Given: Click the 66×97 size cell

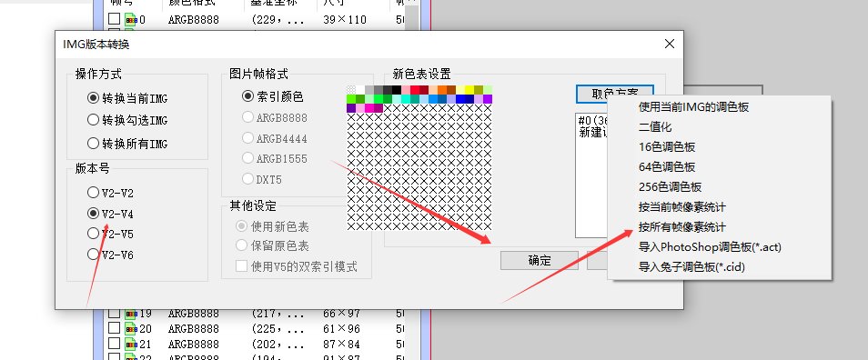Looking at the screenshot, I should coord(341,314).
